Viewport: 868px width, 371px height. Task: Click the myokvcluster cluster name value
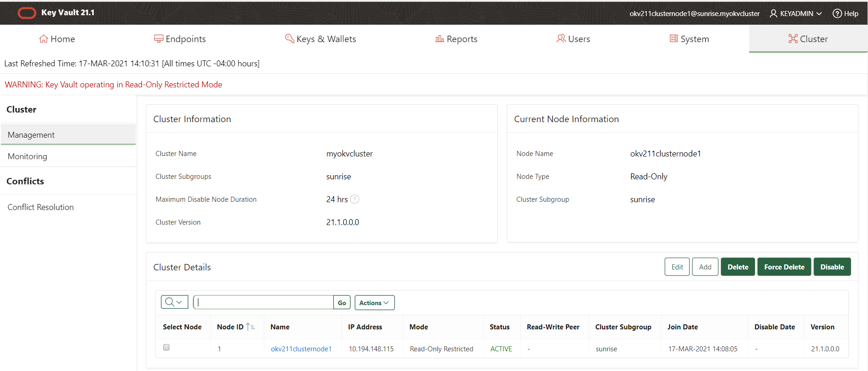pos(349,154)
